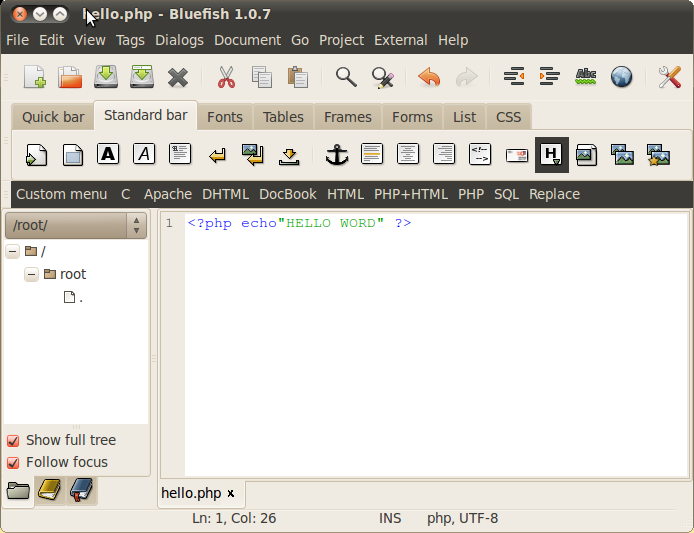The image size is (694, 533).
Task: Click the Paragraph icon
Action: pyautogui.click(x=180, y=154)
